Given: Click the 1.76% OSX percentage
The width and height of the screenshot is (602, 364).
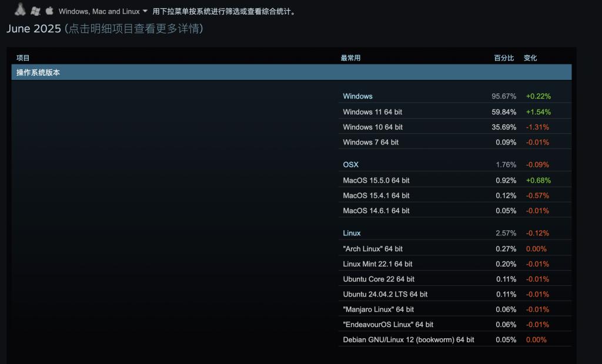Looking at the screenshot, I should [506, 164].
